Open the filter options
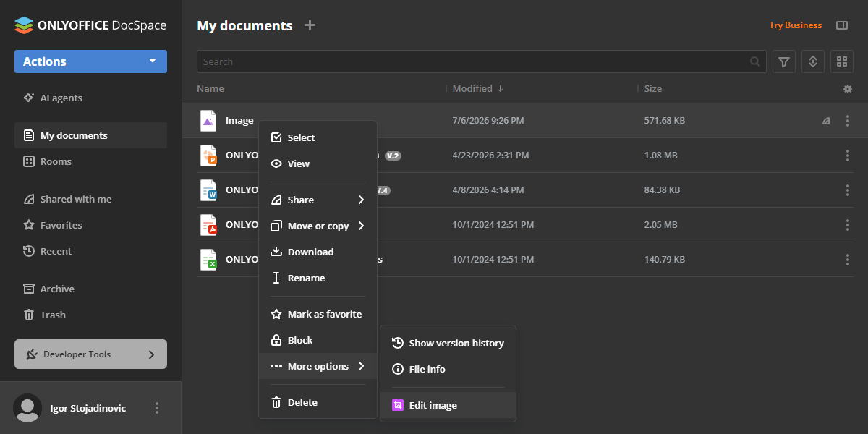The image size is (868, 434). 784,61
